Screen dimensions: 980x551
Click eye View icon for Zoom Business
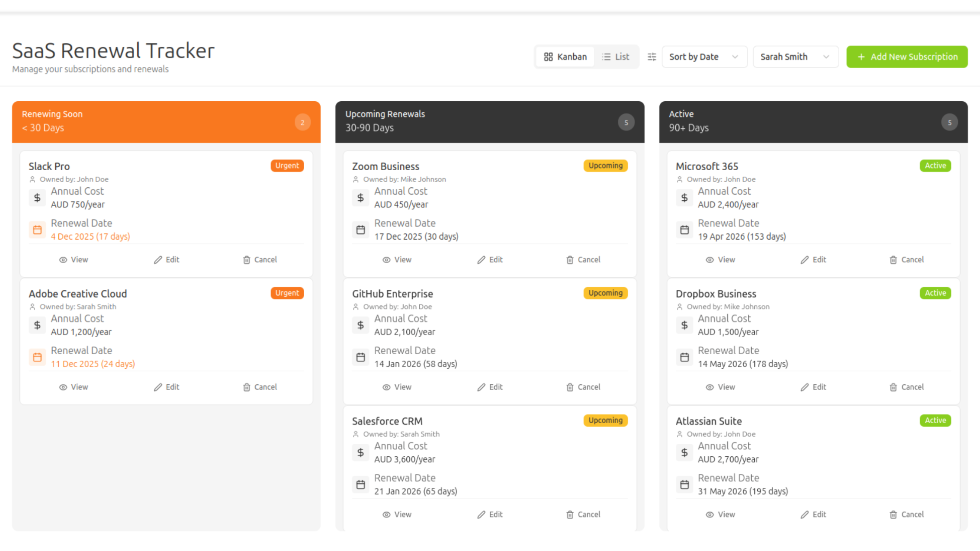point(386,260)
